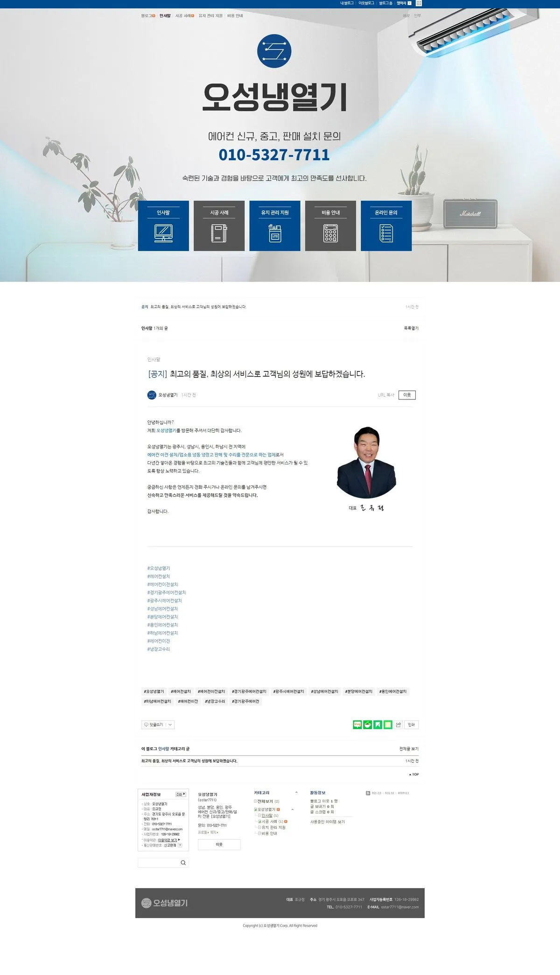Open the 비용 안내 calculator tile
560x975 pixels.
[330, 226]
